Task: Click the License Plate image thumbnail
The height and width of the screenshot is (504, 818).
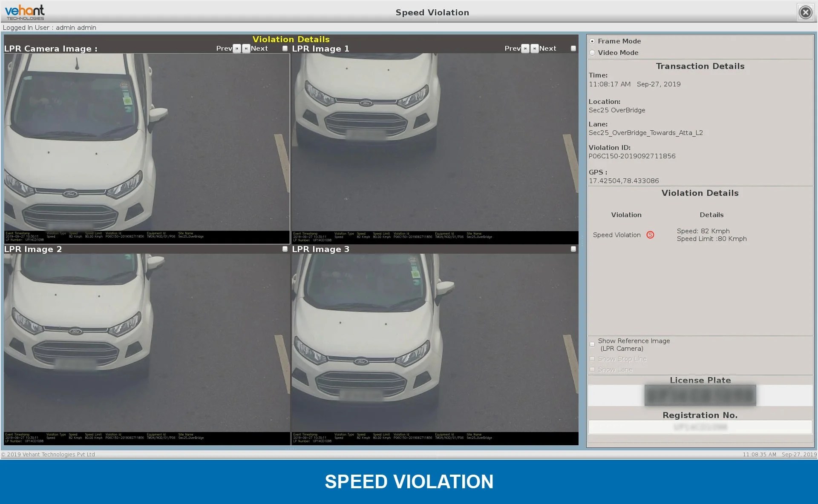Action: [700, 395]
